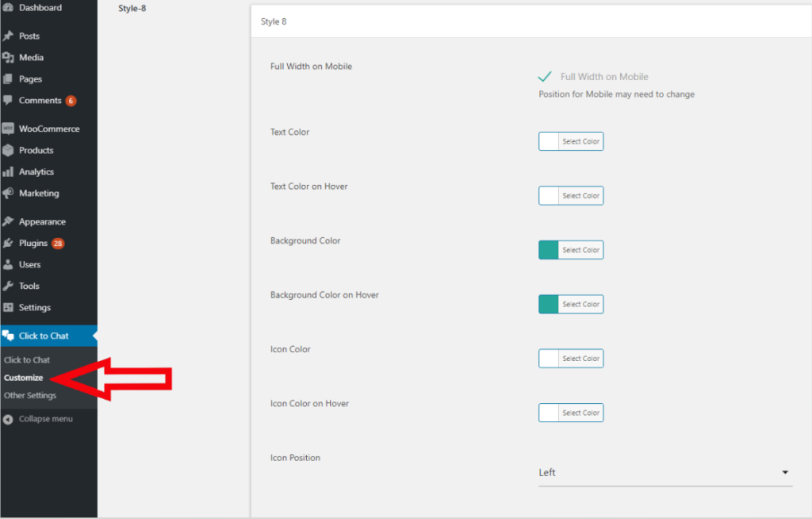Click the Style 8 panel header
The height and width of the screenshot is (519, 812).
pyautogui.click(x=274, y=22)
